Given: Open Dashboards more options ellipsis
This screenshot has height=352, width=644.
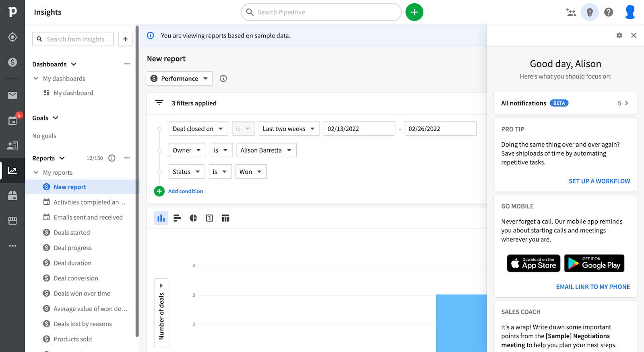Looking at the screenshot, I should pyautogui.click(x=127, y=64).
